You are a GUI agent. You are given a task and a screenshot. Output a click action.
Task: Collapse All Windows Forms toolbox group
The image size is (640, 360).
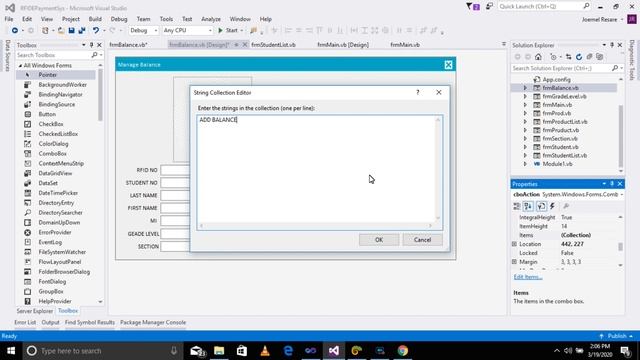pos(20,65)
